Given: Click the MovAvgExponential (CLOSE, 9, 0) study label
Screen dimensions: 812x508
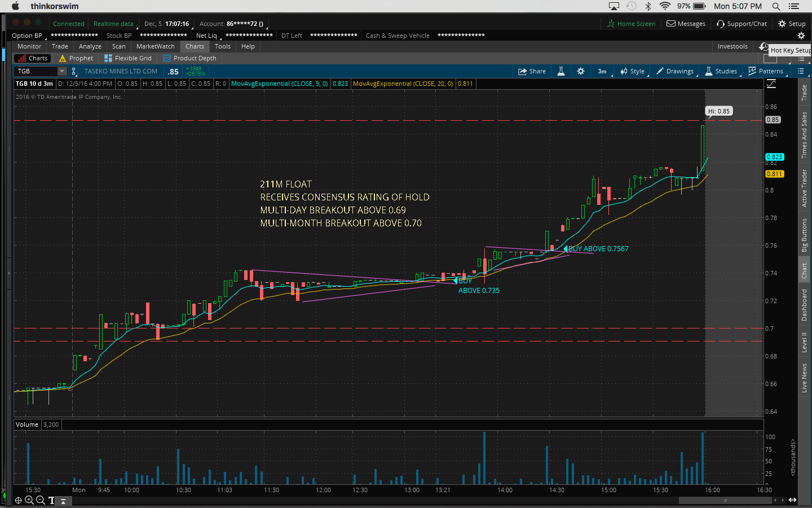Looking at the screenshot, I should [279, 84].
